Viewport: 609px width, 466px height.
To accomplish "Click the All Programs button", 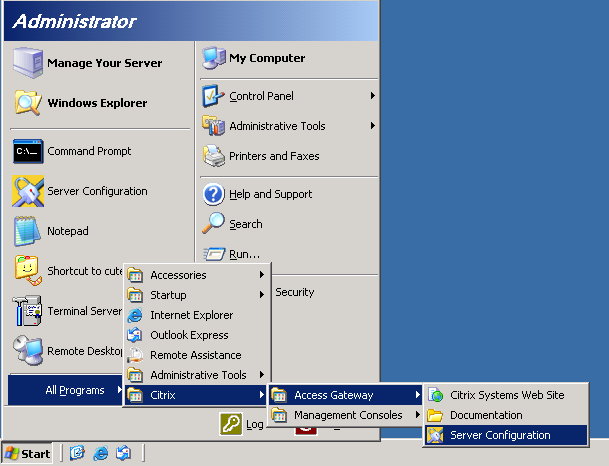I will (65, 390).
